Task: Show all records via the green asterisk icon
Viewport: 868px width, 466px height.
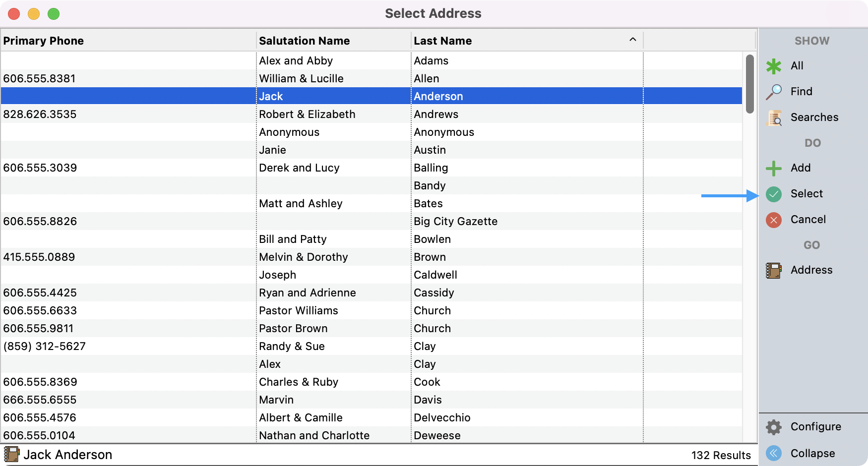Action: pos(774,65)
